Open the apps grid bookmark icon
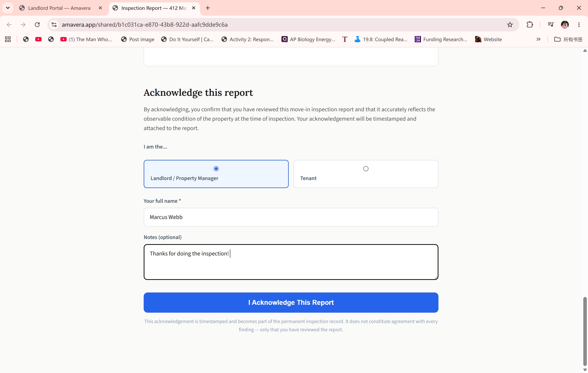 click(x=8, y=39)
